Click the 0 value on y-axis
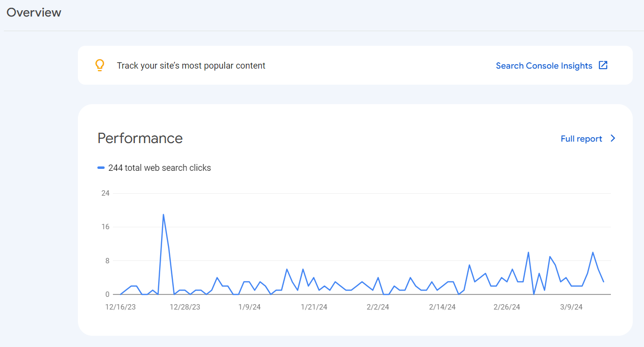 [107, 294]
